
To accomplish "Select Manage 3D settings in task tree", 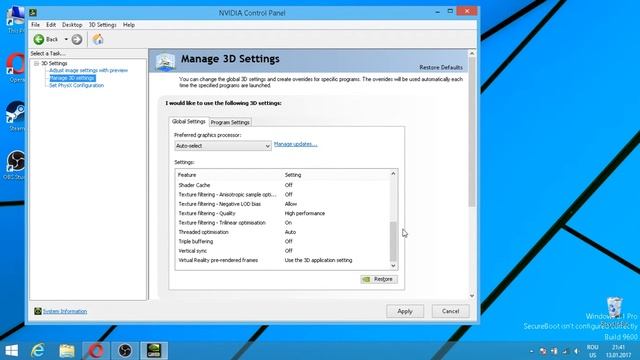I will click(72, 78).
